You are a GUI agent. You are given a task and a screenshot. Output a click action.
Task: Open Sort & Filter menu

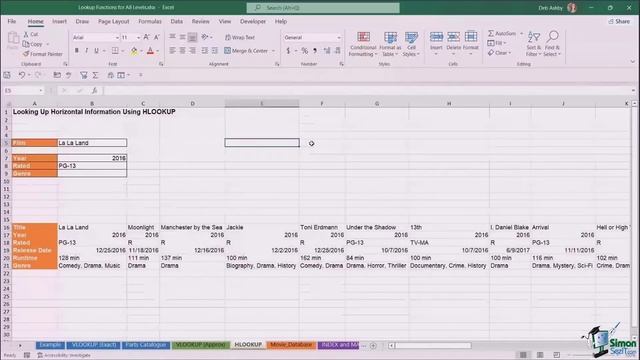[x=533, y=44]
